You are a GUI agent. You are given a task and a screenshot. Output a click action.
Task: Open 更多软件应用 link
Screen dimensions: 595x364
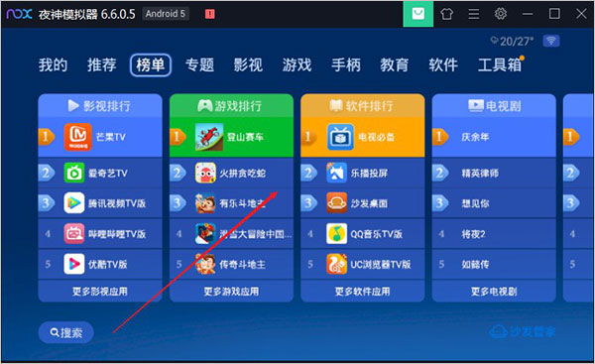coord(362,292)
